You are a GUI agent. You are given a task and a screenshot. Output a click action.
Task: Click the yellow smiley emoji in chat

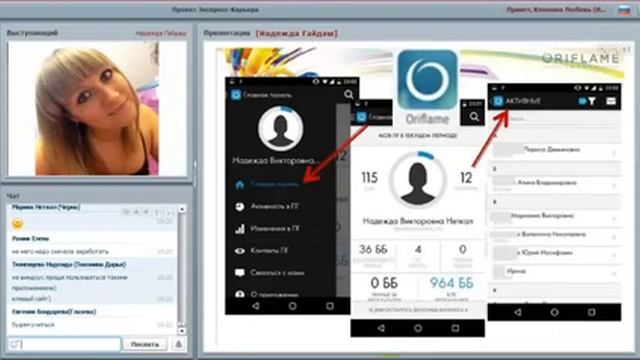coord(17,223)
